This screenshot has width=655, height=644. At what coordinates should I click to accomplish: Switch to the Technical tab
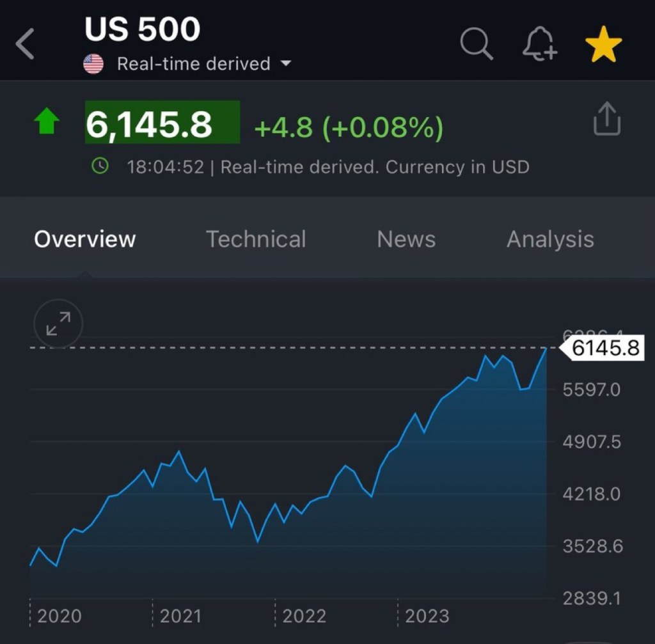(256, 239)
